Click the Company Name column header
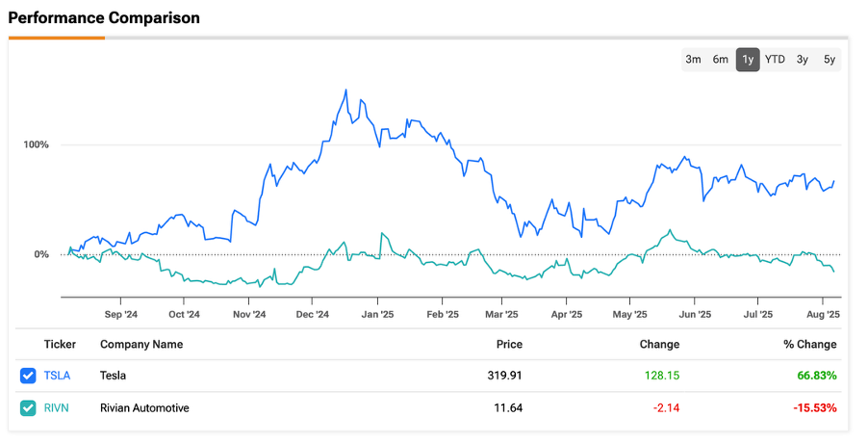The image size is (868, 443). point(141,345)
